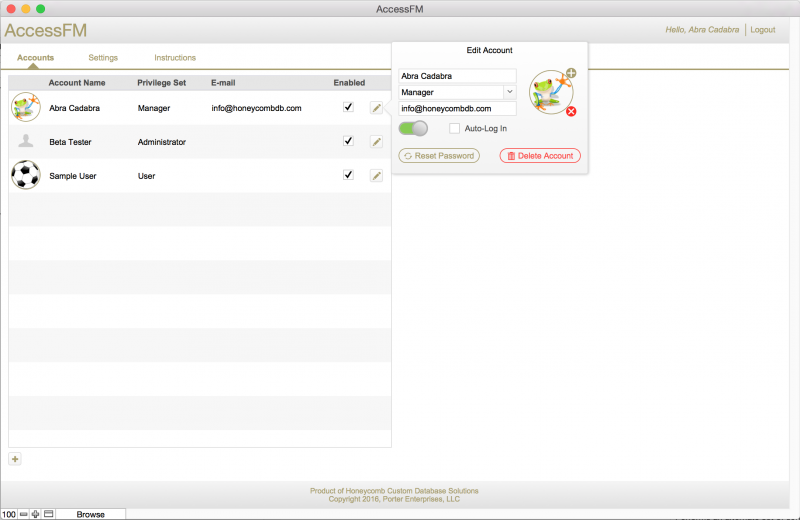800x520 pixels.
Task: Uncheck Enabled checkbox for Beta Tester
Action: 348,141
